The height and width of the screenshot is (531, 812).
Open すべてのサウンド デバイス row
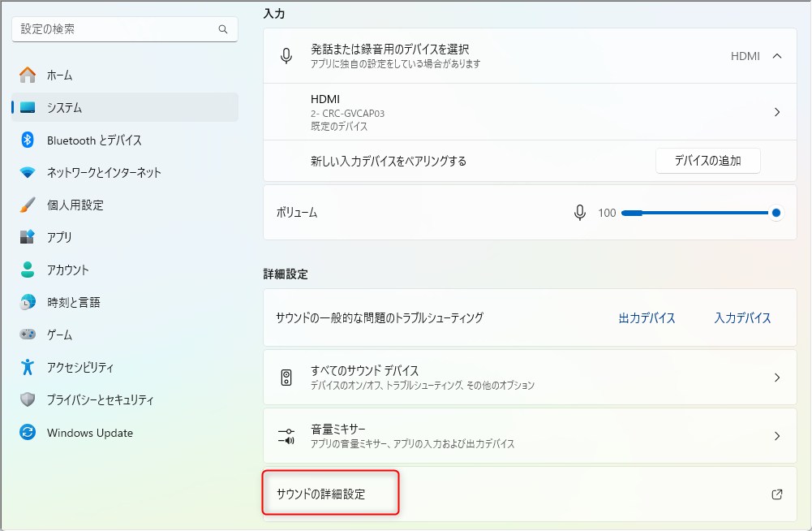[x=530, y=378]
